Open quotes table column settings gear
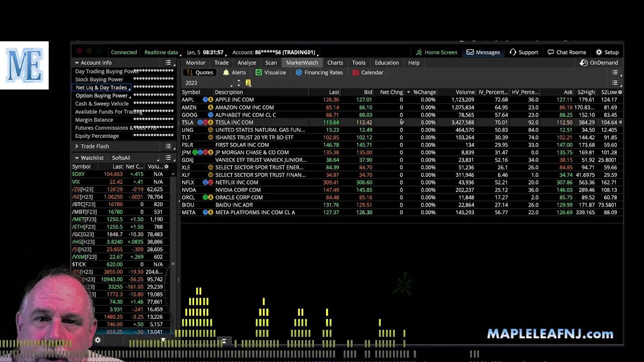The width and height of the screenshot is (644, 362). (620, 92)
